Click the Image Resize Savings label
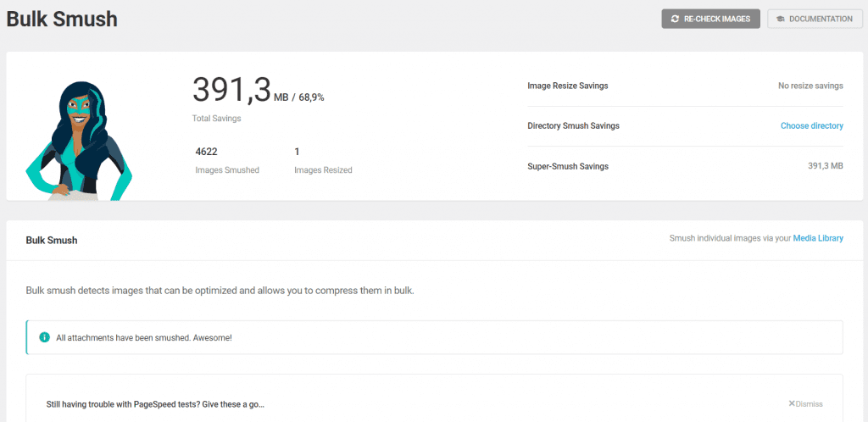868x422 pixels. (568, 86)
